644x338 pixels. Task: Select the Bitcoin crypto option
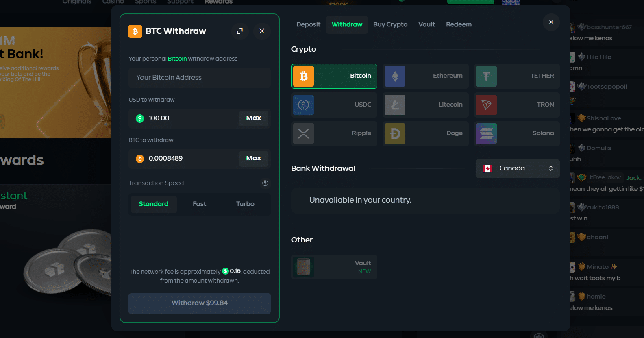coord(334,76)
